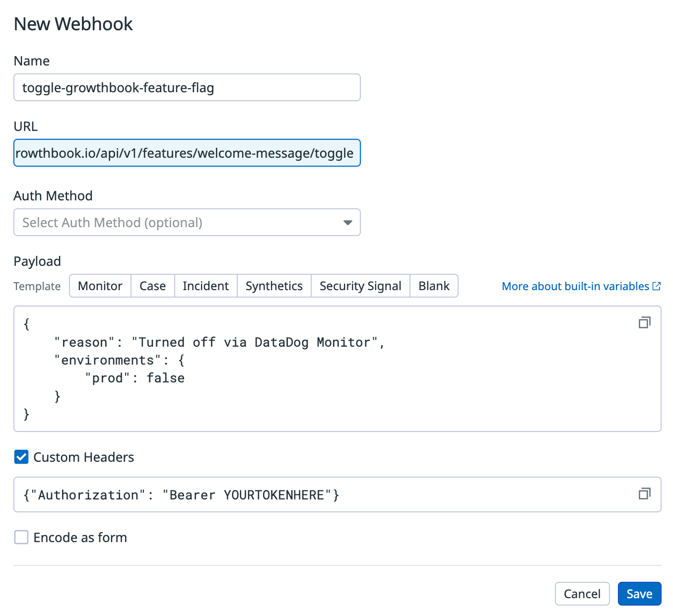Select the Case payload template
Image resolution: width=673 pixels, height=616 pixels.
coord(153,286)
